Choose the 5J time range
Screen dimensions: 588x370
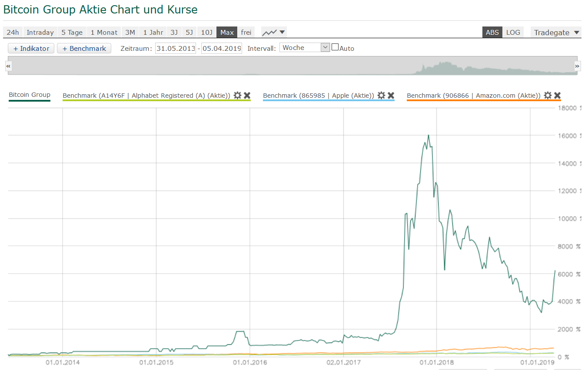(x=189, y=32)
